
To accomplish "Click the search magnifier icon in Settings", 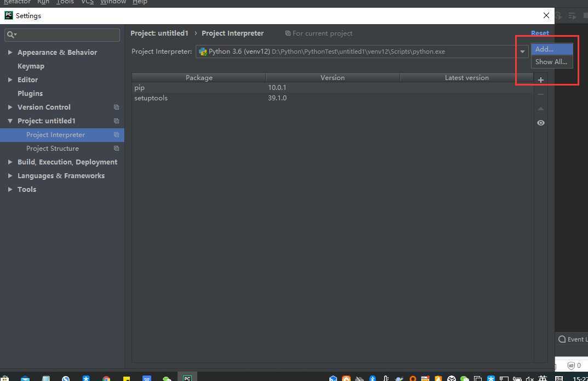I will pyautogui.click(x=12, y=35).
